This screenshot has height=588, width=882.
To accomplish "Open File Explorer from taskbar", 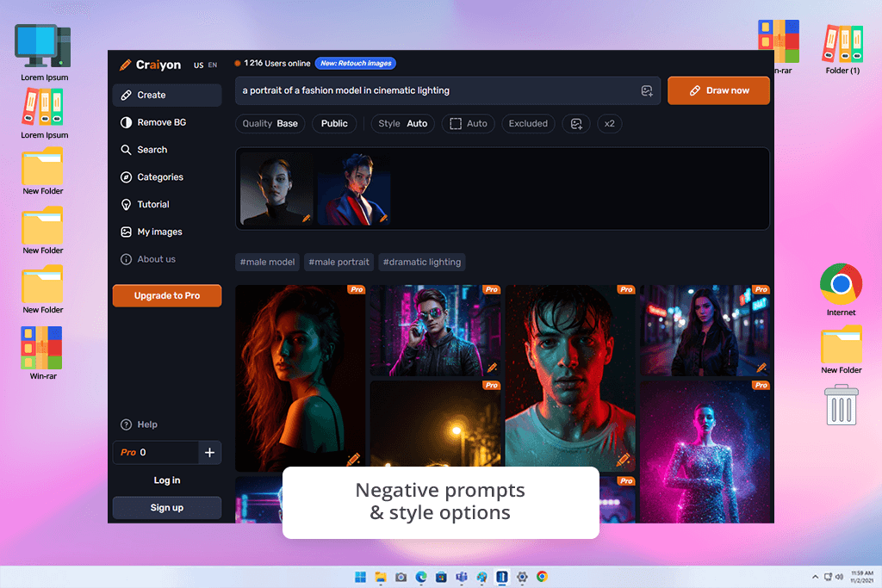I will [381, 577].
